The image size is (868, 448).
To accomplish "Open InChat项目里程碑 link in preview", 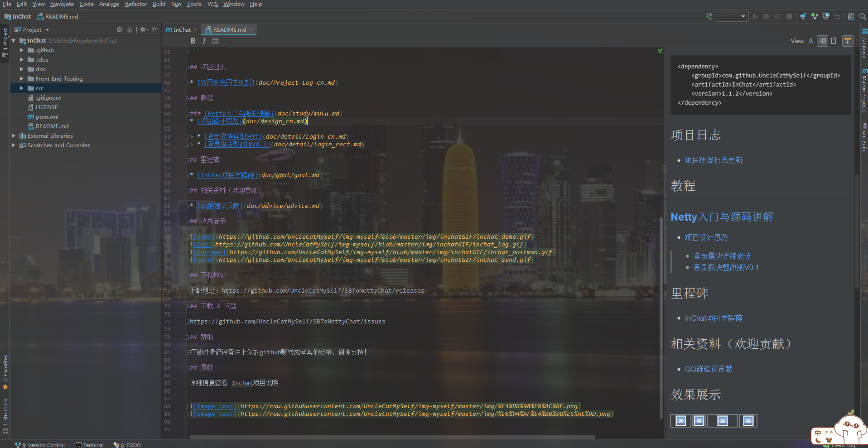I will click(714, 318).
